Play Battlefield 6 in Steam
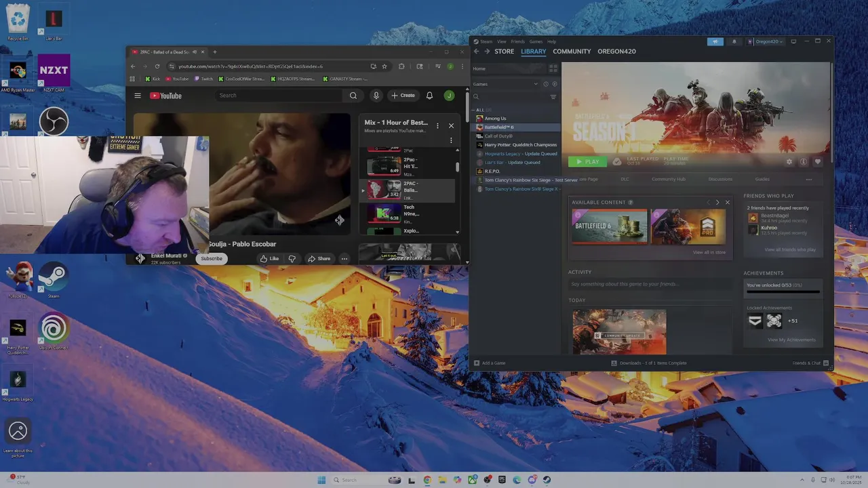 pos(587,162)
